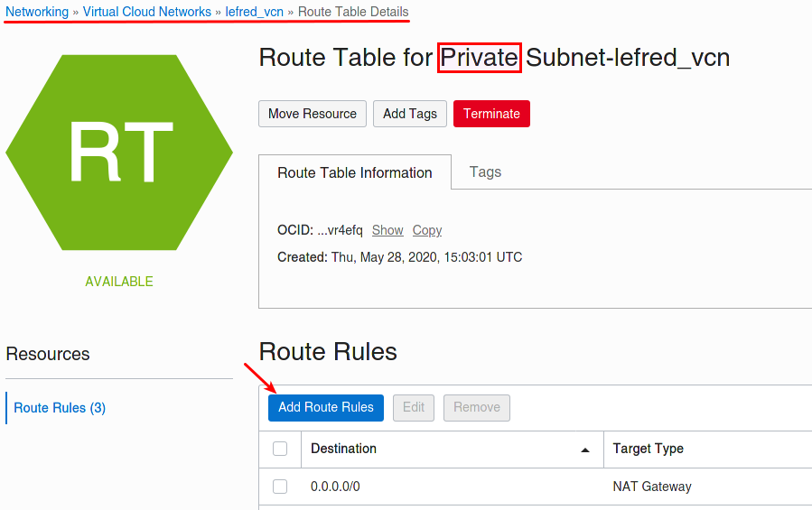Toggle the select-all checkbox in table header
Screen dimensions: 812x510
[x=280, y=449]
